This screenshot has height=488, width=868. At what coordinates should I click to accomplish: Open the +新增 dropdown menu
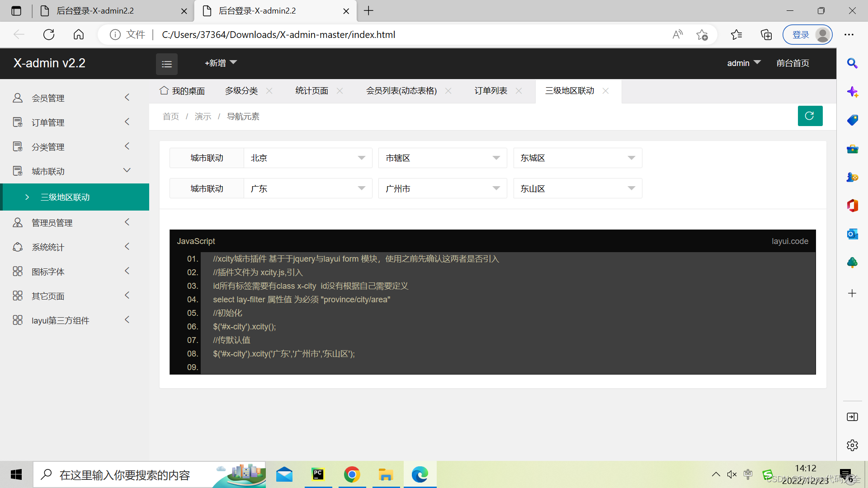click(221, 63)
